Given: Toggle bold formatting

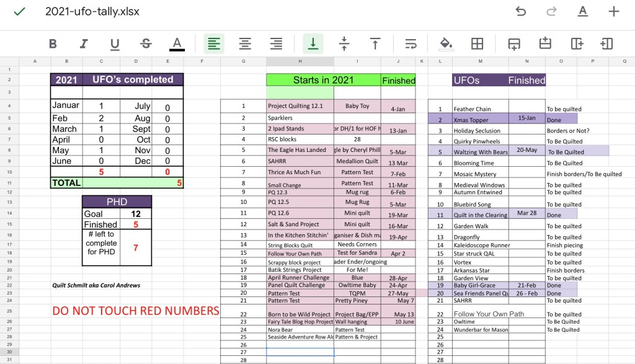Looking at the screenshot, I should (53, 43).
